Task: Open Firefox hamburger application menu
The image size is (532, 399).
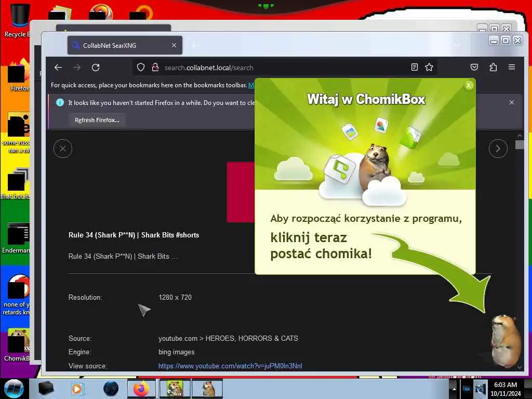Action: (x=512, y=67)
